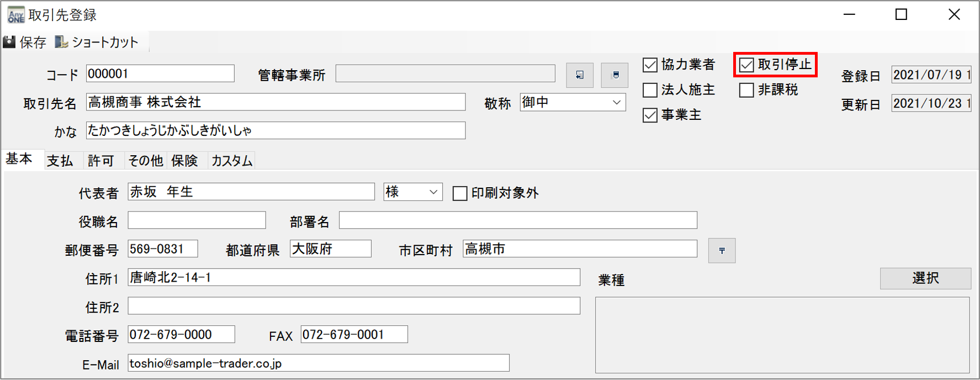Open the 様 honorific dropdown next to 代表者
The height and width of the screenshot is (380, 980).
click(x=433, y=192)
